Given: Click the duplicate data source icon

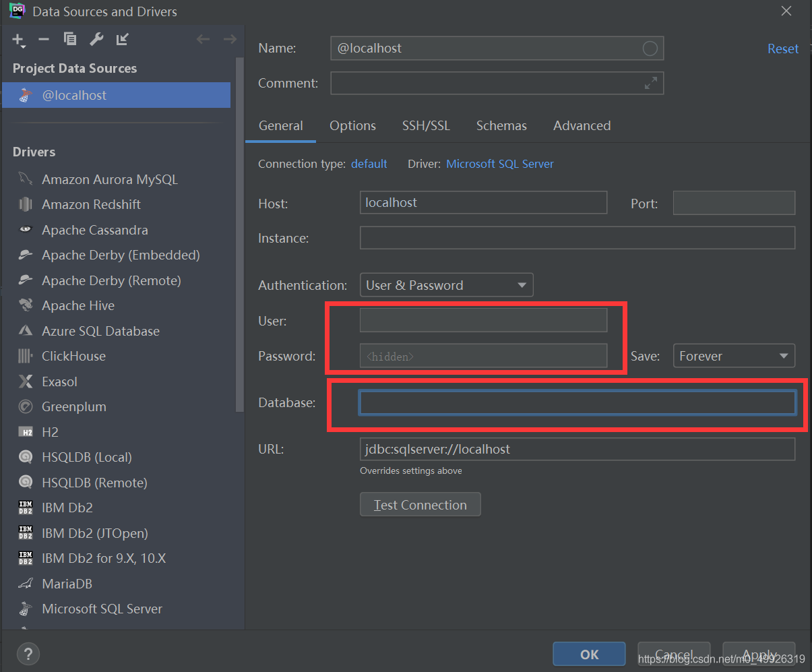Looking at the screenshot, I should (70, 39).
